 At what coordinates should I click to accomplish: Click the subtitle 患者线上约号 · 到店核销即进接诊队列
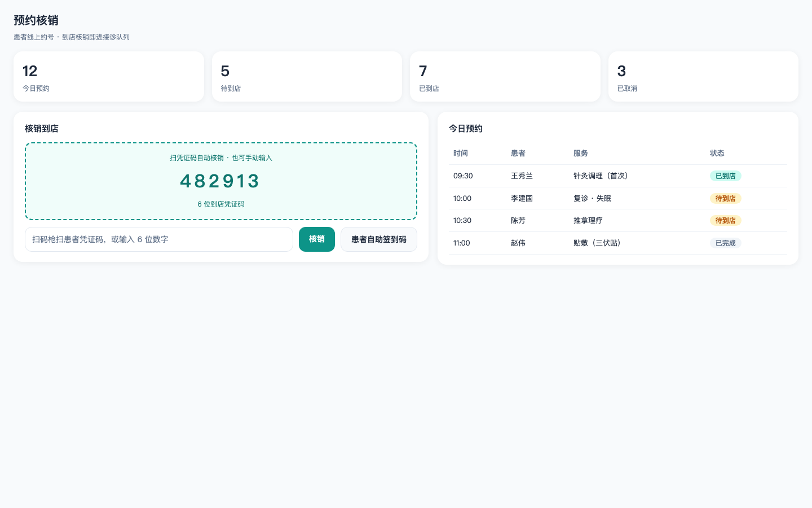(x=72, y=37)
